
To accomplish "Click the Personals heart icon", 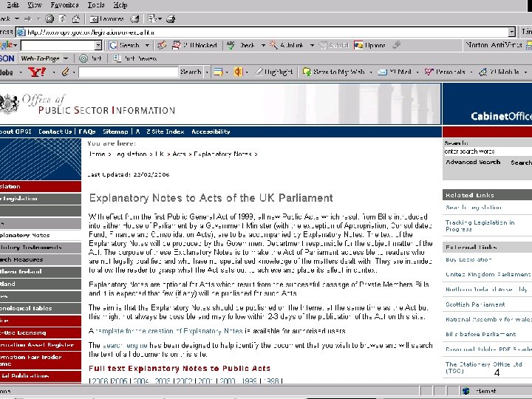I will [x=429, y=72].
